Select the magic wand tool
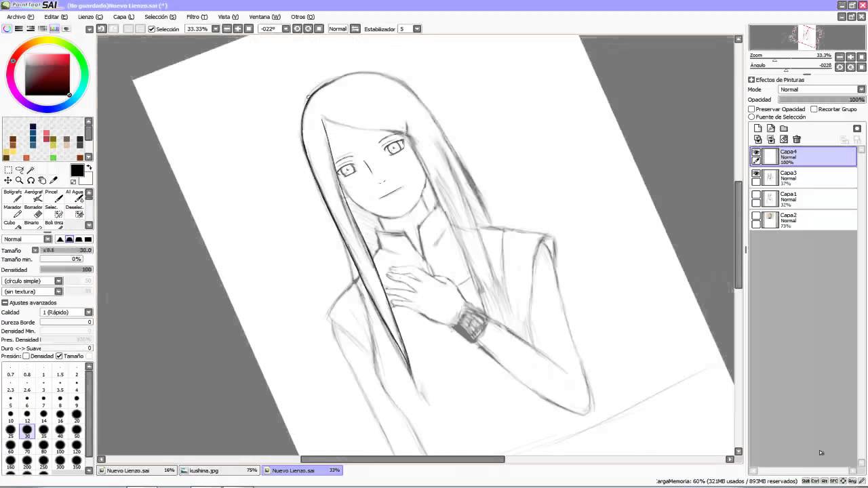 (31, 170)
